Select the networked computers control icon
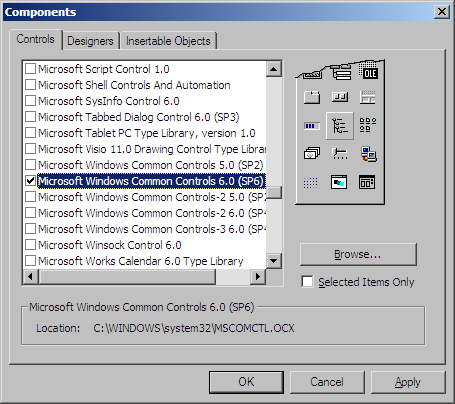455x404 pixels. coord(368,154)
